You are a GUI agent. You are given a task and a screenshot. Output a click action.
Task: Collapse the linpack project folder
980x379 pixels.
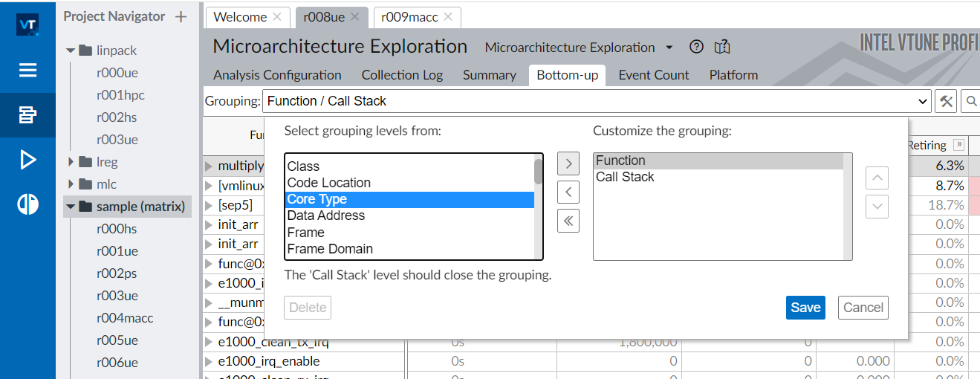(71, 51)
